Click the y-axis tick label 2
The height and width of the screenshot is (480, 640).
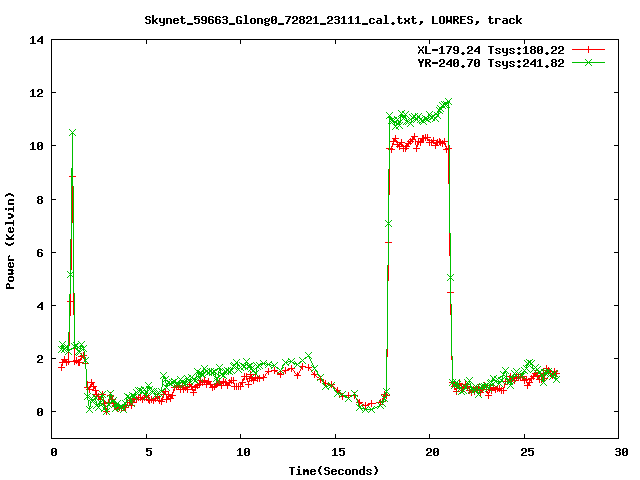click(40, 359)
